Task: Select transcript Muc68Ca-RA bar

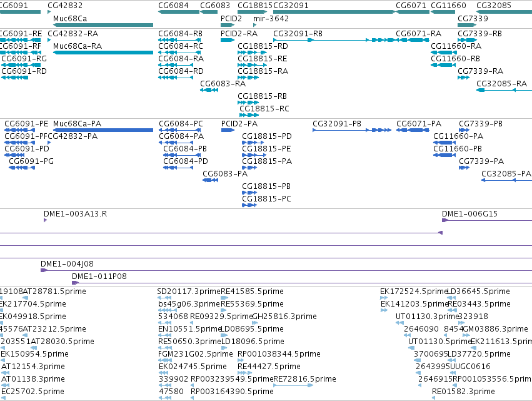Action: pyautogui.click(x=103, y=53)
